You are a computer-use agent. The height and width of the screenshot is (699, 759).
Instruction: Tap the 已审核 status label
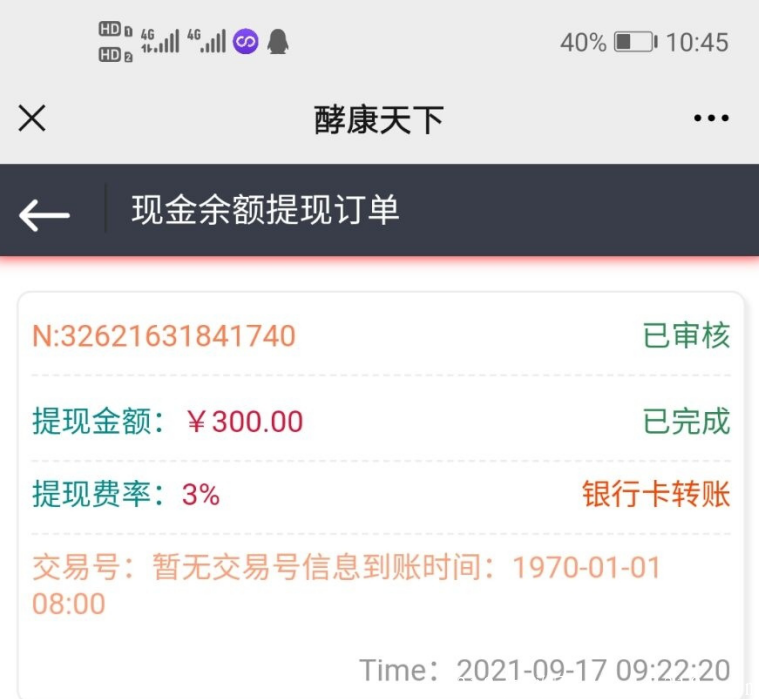tap(686, 336)
